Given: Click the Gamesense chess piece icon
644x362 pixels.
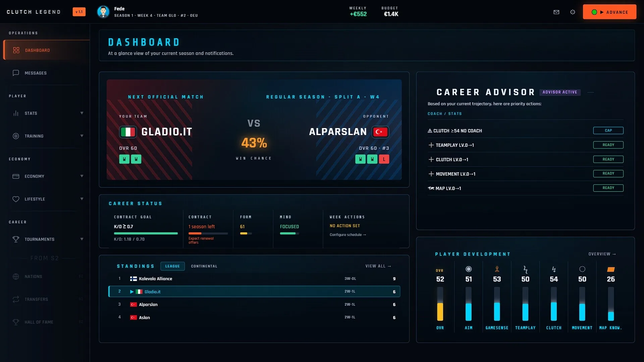Looking at the screenshot, I should click(x=497, y=269).
